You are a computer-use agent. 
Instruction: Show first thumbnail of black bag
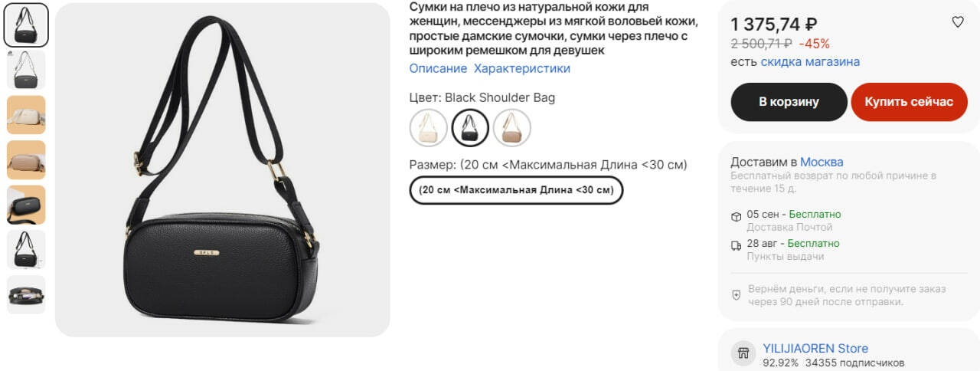click(26, 25)
